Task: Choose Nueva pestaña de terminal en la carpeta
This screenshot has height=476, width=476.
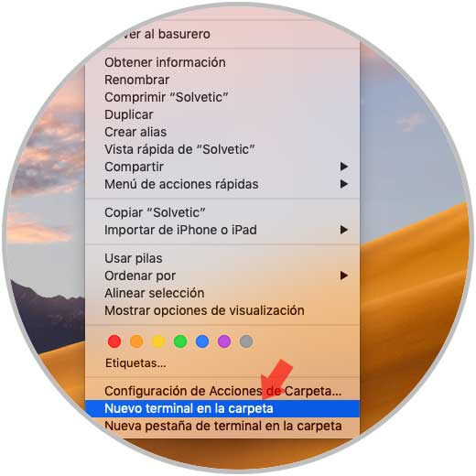Action: 222,426
